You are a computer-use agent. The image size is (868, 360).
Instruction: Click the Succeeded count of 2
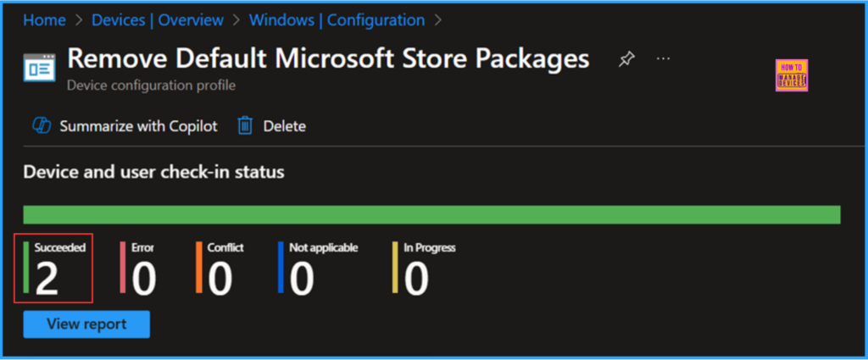point(47,279)
